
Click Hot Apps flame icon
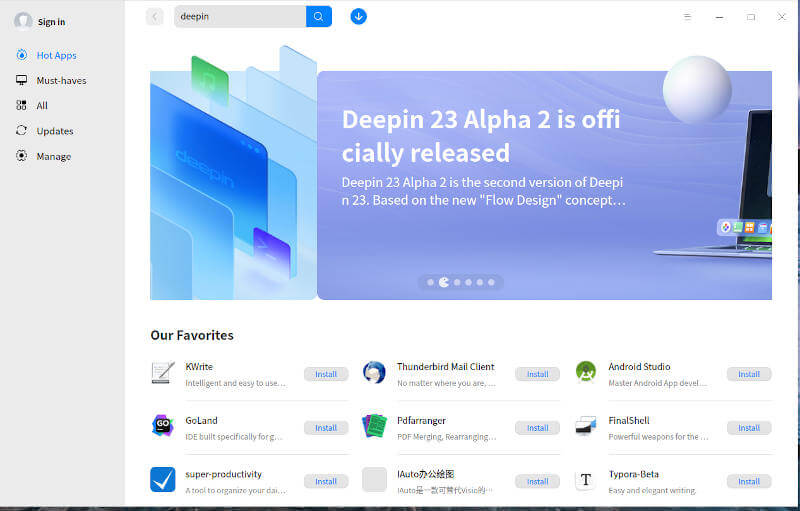(21, 55)
